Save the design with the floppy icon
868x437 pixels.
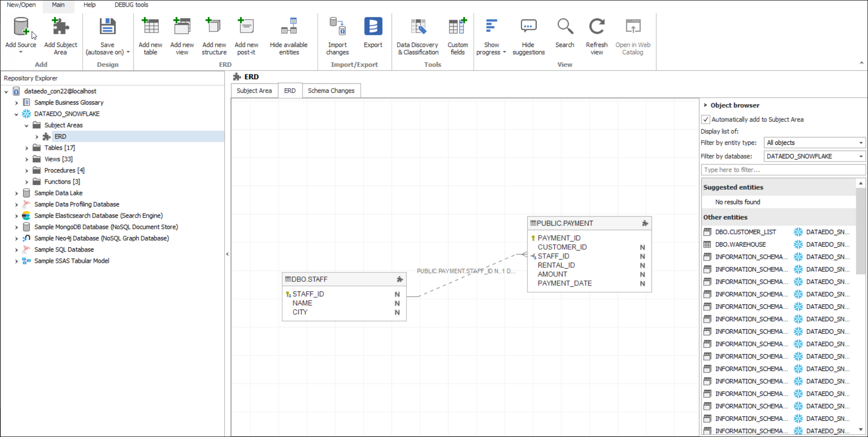tap(107, 27)
